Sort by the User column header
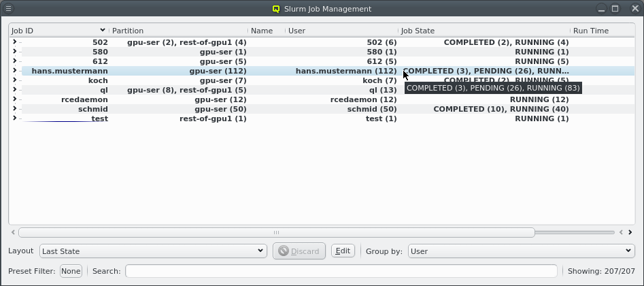Viewport: 644px width, 286px height. [341, 31]
